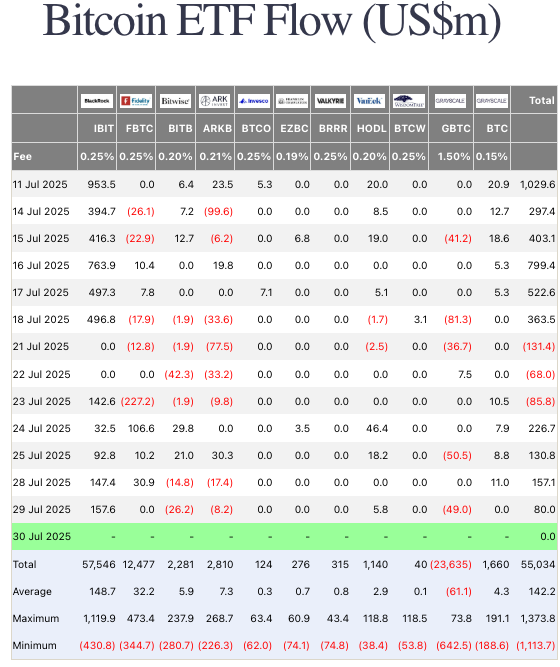Click the GBTC ticker header
This screenshot has width=560, height=667.
456,128
